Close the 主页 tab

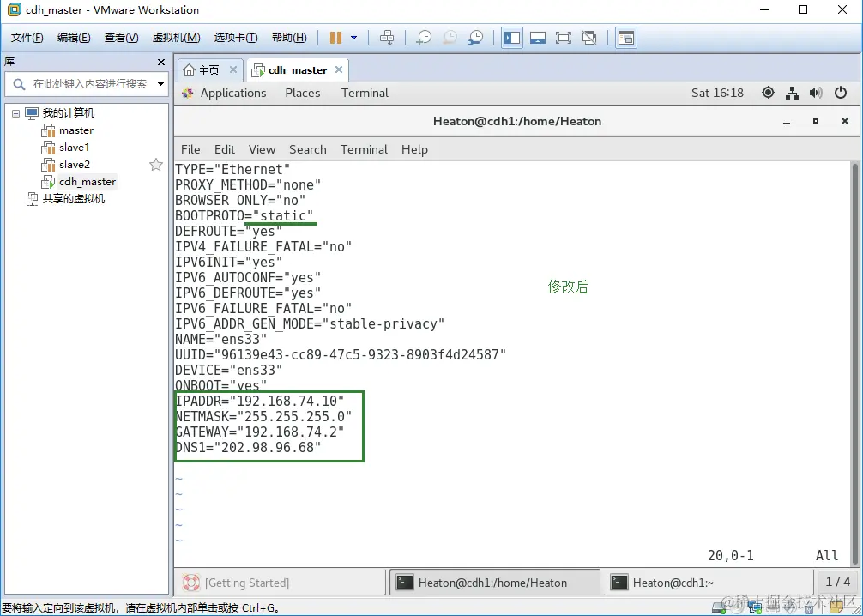232,69
